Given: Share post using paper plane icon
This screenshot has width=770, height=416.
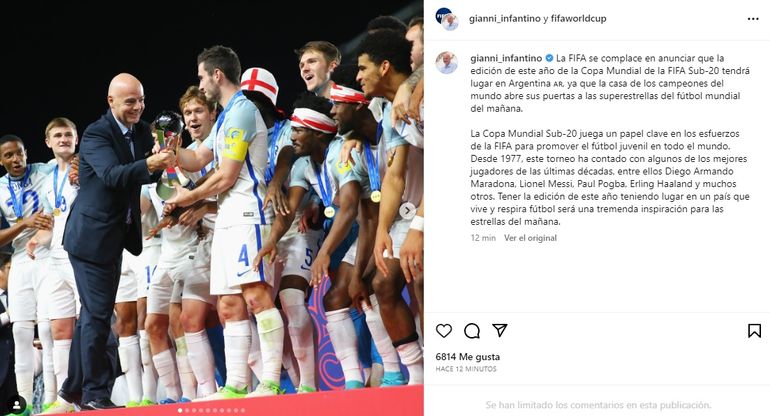Looking at the screenshot, I should [x=500, y=330].
